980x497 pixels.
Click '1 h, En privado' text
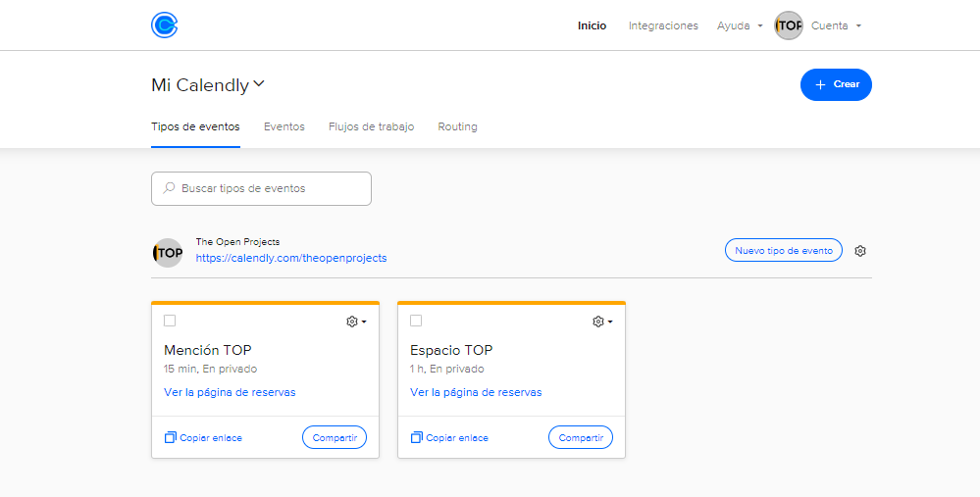[x=447, y=369]
